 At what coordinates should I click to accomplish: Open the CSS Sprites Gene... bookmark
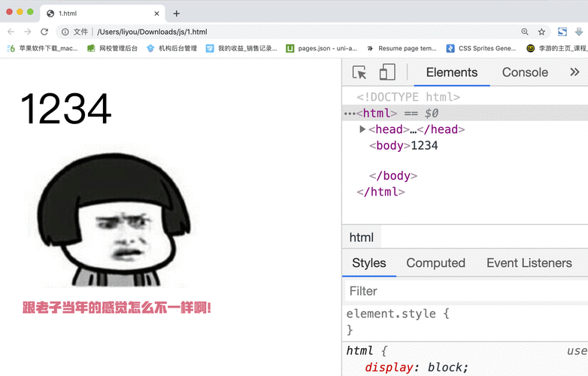(x=481, y=48)
